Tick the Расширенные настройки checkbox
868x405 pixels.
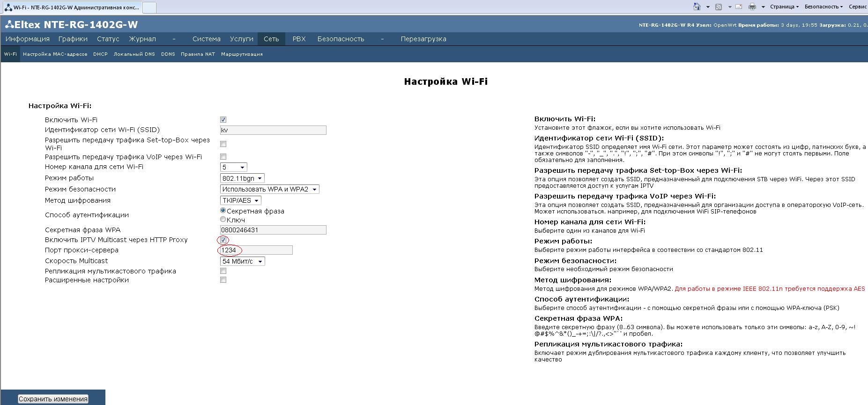pyautogui.click(x=223, y=280)
